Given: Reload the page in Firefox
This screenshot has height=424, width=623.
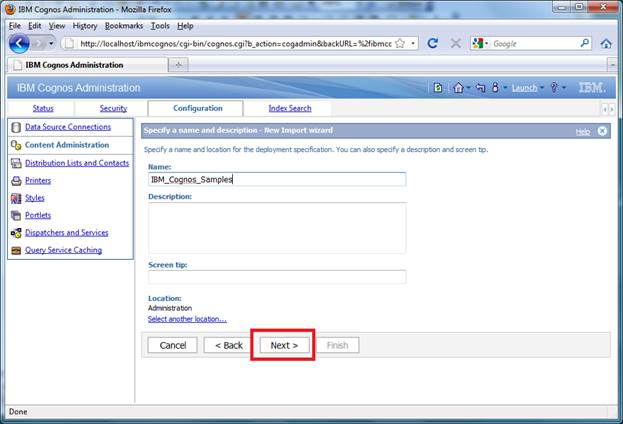Looking at the screenshot, I should (433, 43).
